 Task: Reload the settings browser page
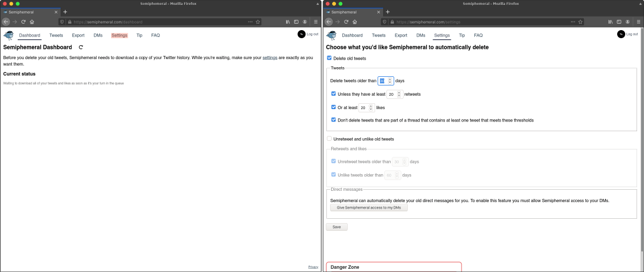345,22
